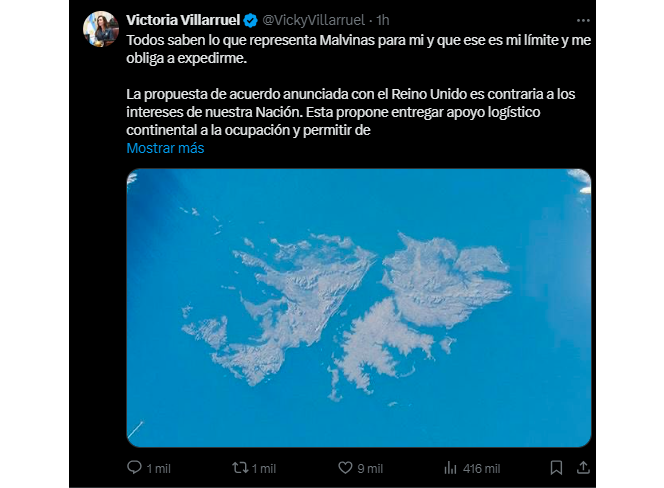This screenshot has height=488, width=664.
Task: Open the reply comments icon
Action: click(134, 468)
